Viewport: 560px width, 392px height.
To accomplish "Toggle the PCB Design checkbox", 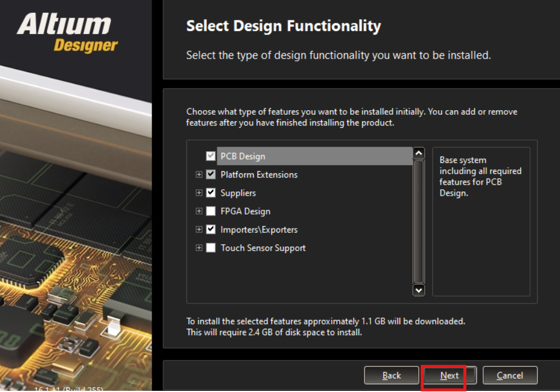I will point(211,156).
